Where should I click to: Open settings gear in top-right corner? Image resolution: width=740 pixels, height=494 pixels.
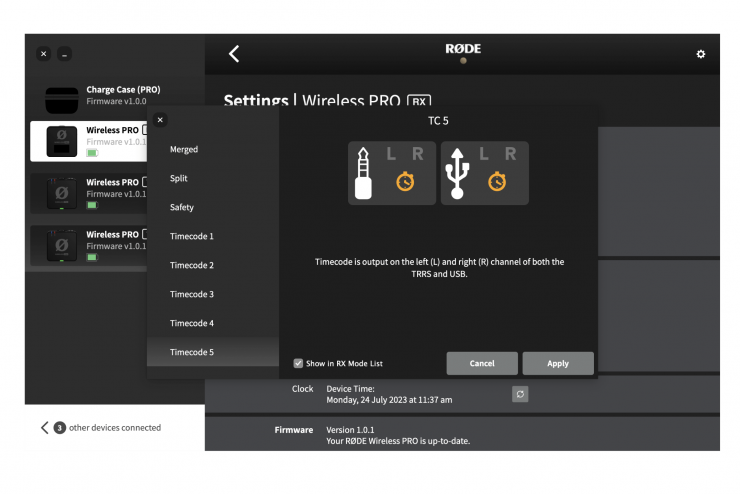click(700, 54)
